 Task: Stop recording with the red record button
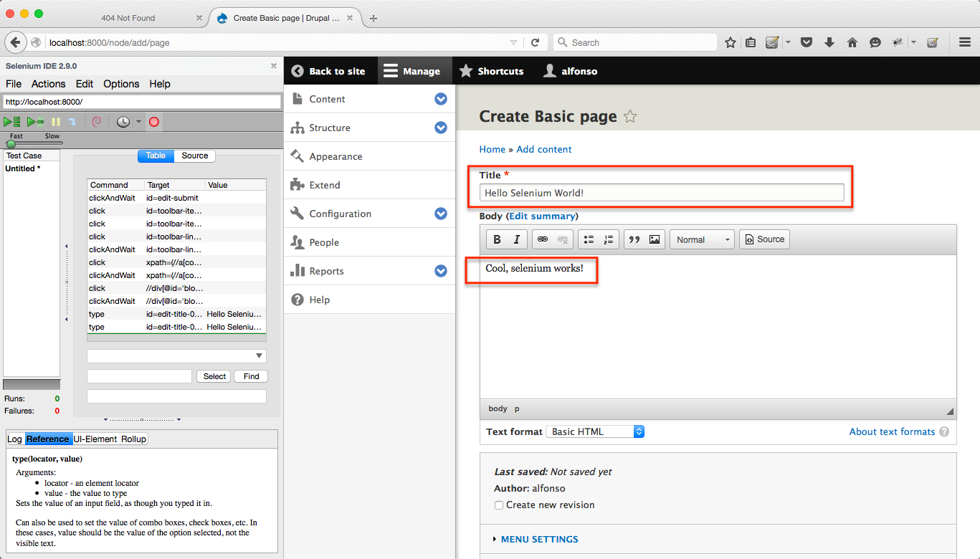pyautogui.click(x=153, y=123)
